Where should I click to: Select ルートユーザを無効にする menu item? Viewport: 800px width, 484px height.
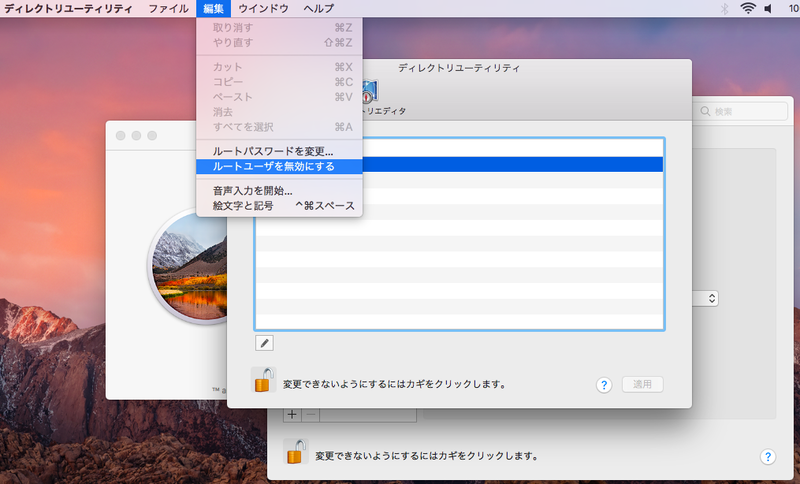279,166
